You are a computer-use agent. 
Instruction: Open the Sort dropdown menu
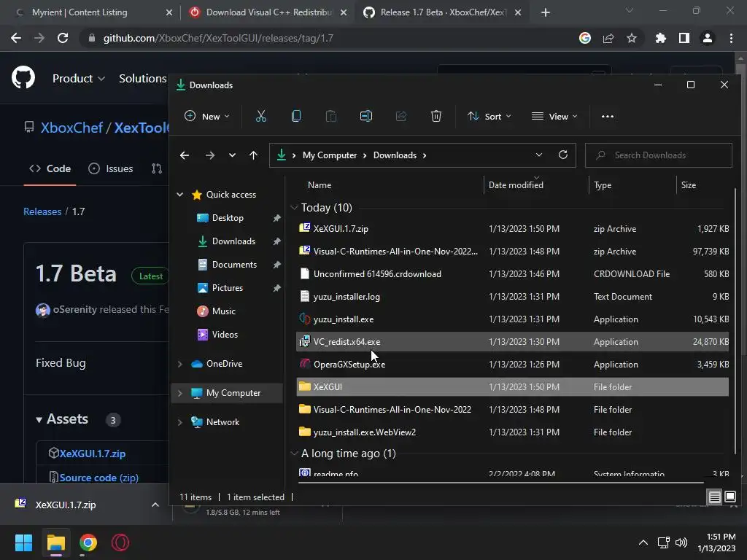pyautogui.click(x=489, y=116)
